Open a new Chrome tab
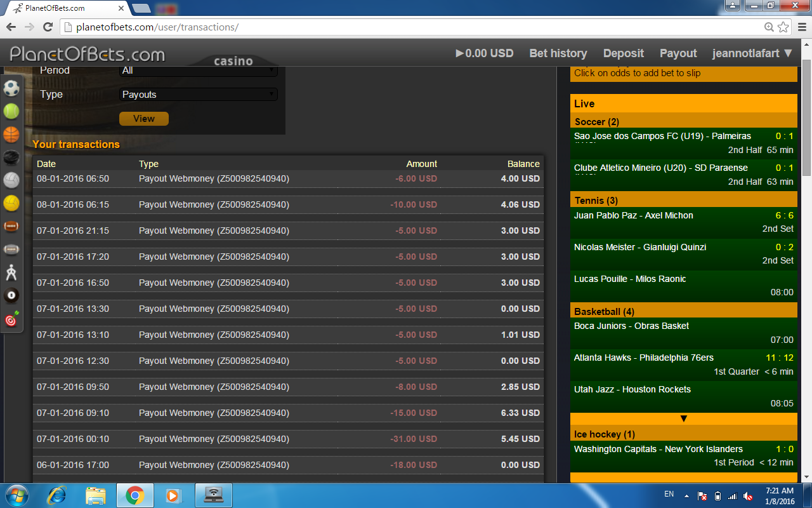The height and width of the screenshot is (508, 812). point(141,8)
